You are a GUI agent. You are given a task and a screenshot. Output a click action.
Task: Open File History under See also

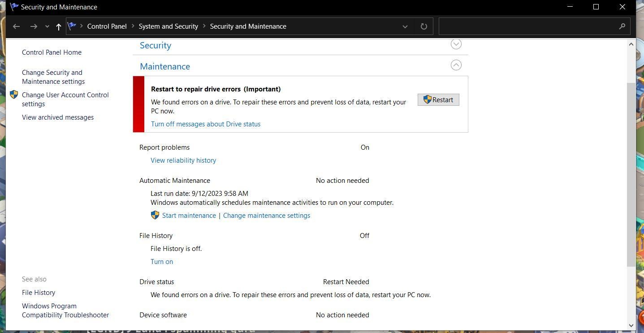pyautogui.click(x=39, y=293)
